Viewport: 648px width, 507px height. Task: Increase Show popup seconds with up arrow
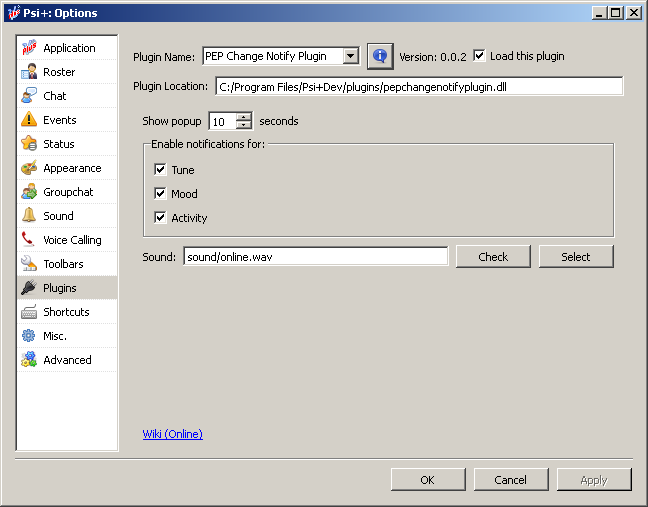tap(244, 117)
